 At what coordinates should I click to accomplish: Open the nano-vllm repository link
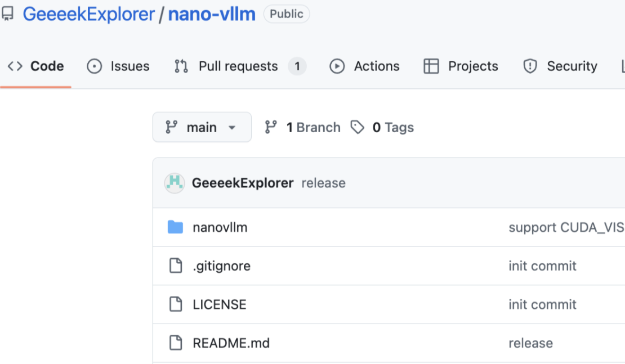(212, 14)
